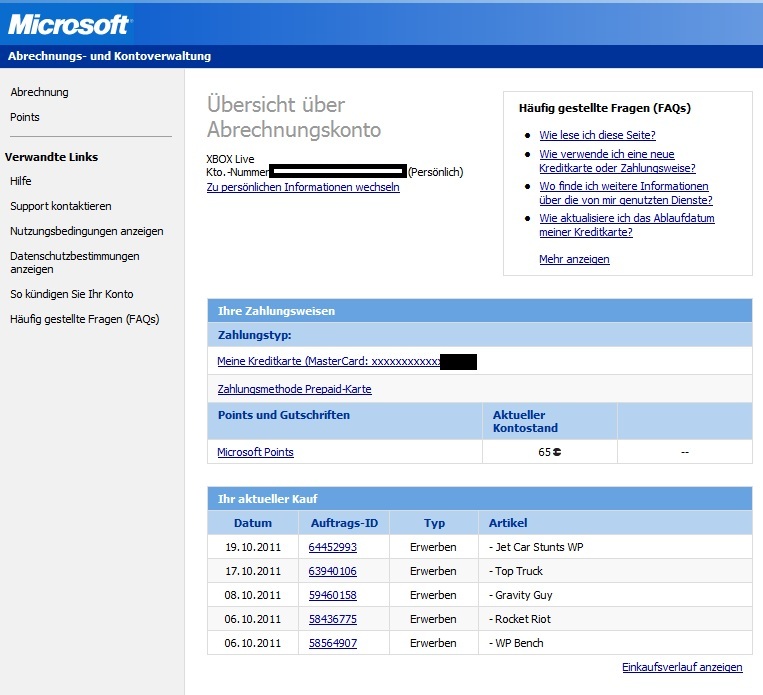The width and height of the screenshot is (763, 695).
Task: Open FAQ 'Wo finde ich weitere Informationen'
Action: [x=626, y=193]
